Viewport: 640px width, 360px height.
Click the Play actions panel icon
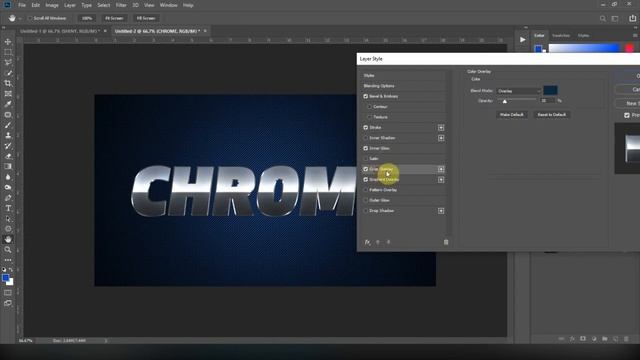(x=522, y=40)
